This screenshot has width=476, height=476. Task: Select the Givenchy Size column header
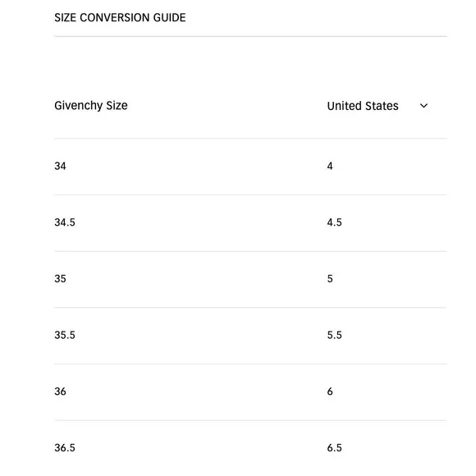(x=91, y=106)
